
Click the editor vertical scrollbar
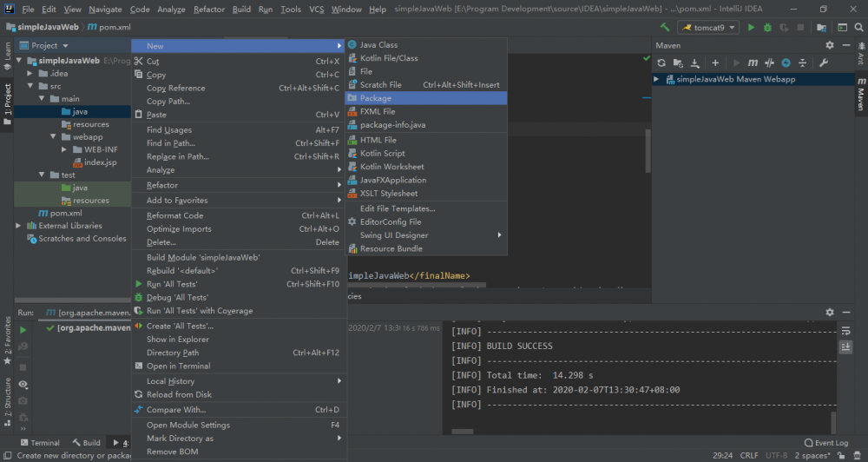648,151
